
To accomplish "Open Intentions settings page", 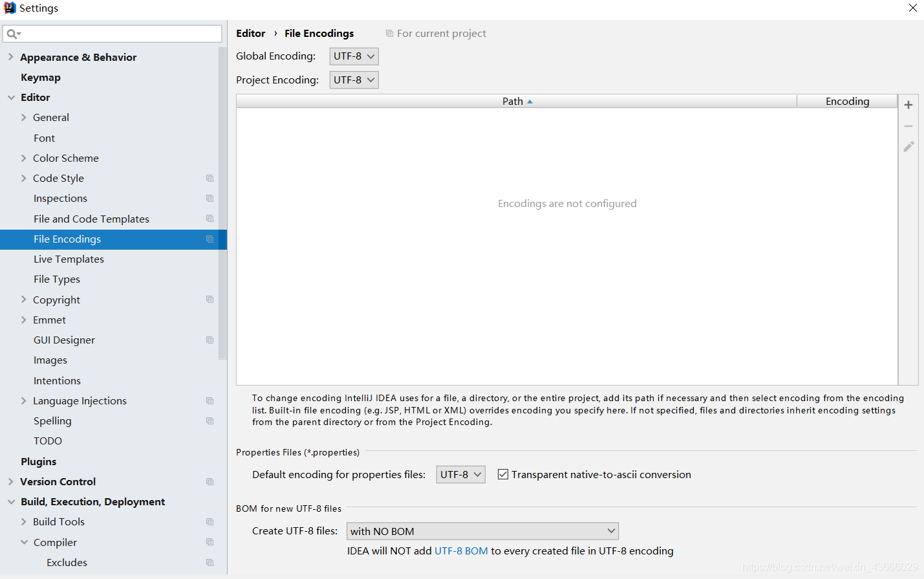I will (57, 380).
